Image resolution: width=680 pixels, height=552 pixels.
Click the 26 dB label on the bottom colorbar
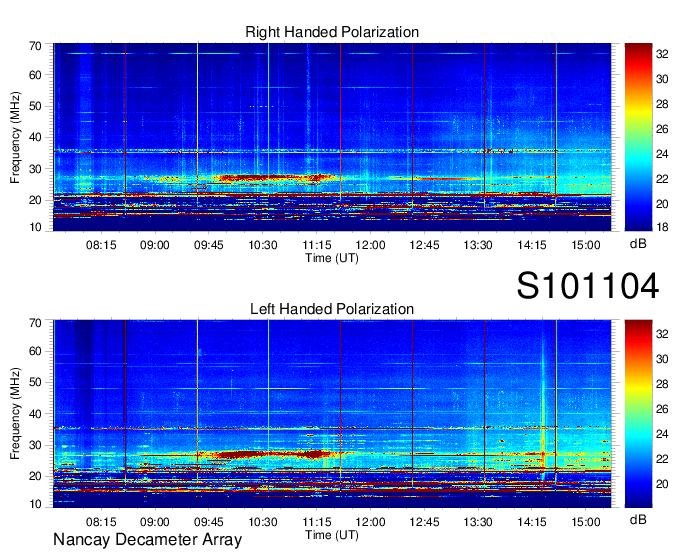(662, 409)
